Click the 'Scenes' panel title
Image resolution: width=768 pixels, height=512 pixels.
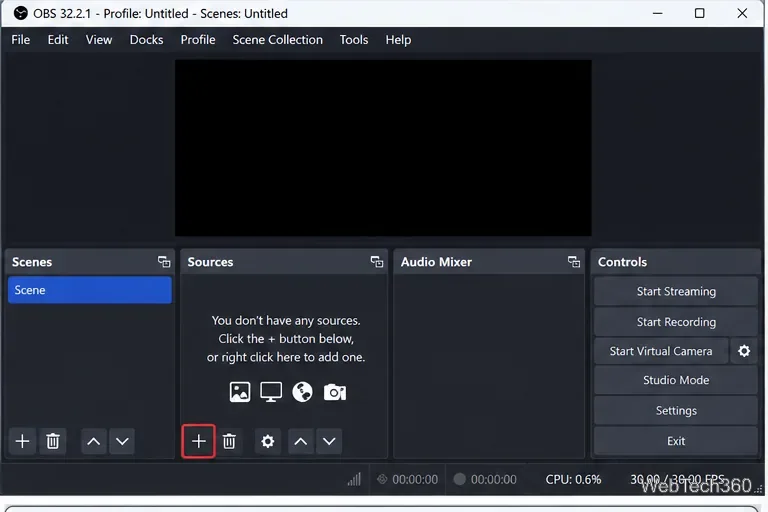click(x=32, y=262)
